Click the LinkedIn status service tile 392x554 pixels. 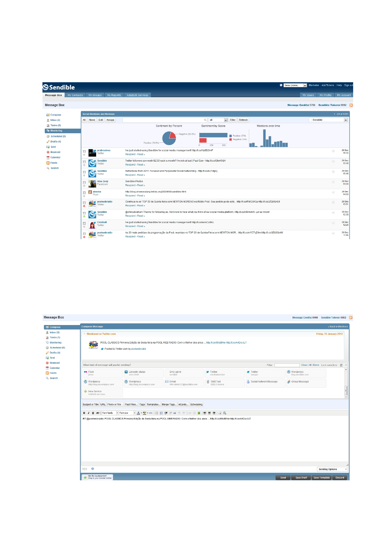tap(144, 373)
